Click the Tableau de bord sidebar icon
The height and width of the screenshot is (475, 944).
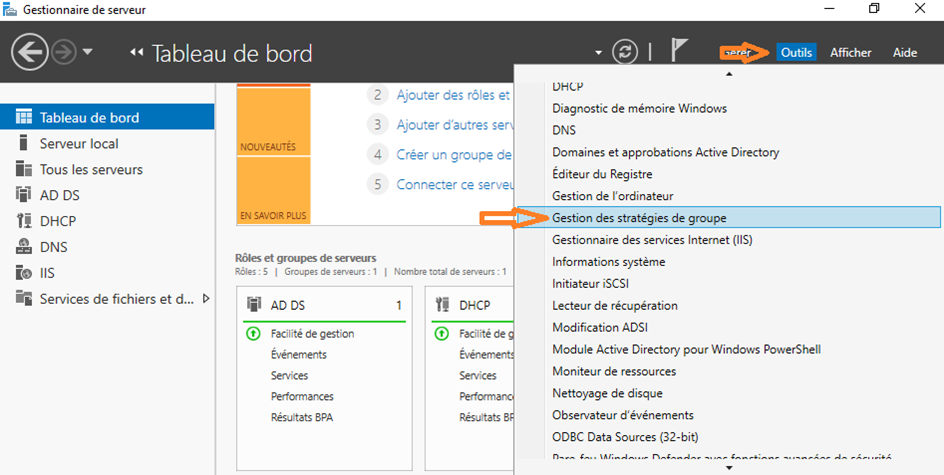(x=23, y=117)
